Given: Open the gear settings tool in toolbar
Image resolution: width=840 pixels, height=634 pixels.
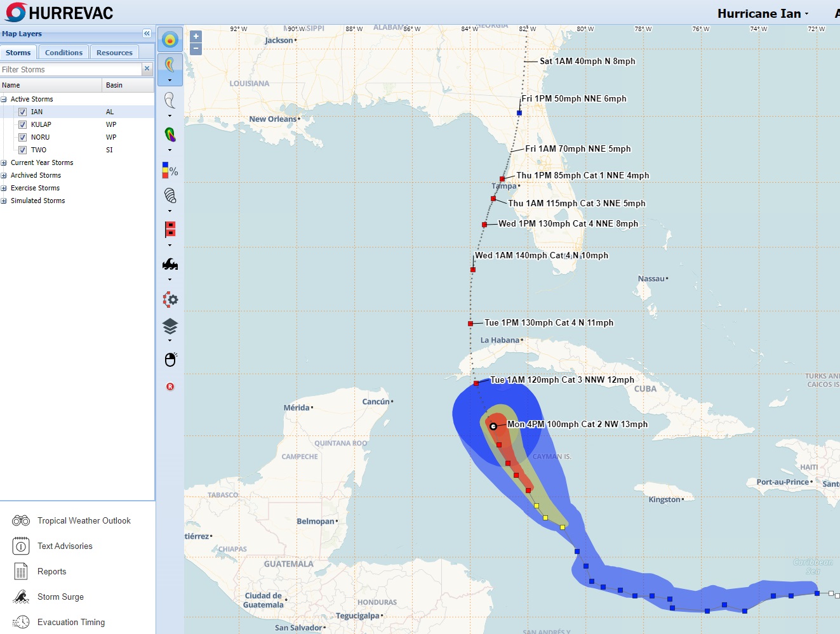Looking at the screenshot, I should click(170, 300).
